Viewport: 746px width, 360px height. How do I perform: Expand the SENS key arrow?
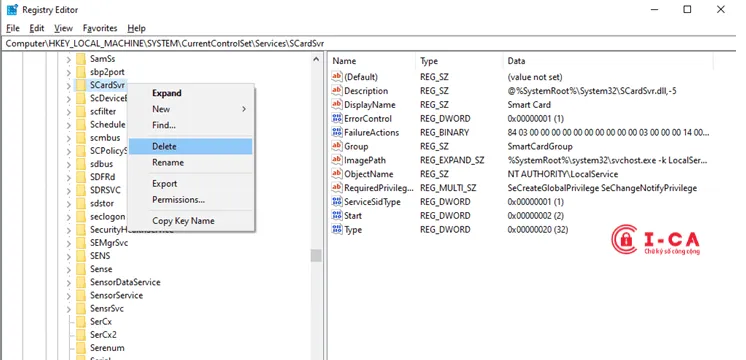pyautogui.click(x=69, y=256)
